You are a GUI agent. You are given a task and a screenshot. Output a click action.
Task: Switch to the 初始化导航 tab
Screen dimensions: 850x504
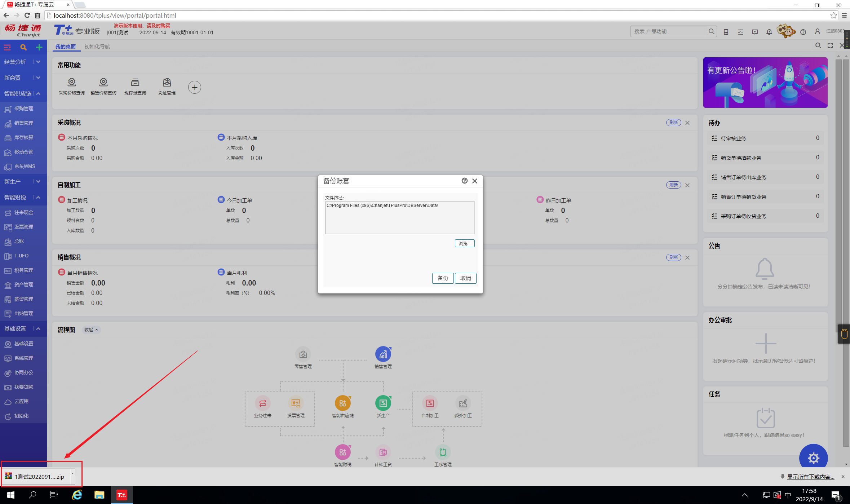point(97,47)
